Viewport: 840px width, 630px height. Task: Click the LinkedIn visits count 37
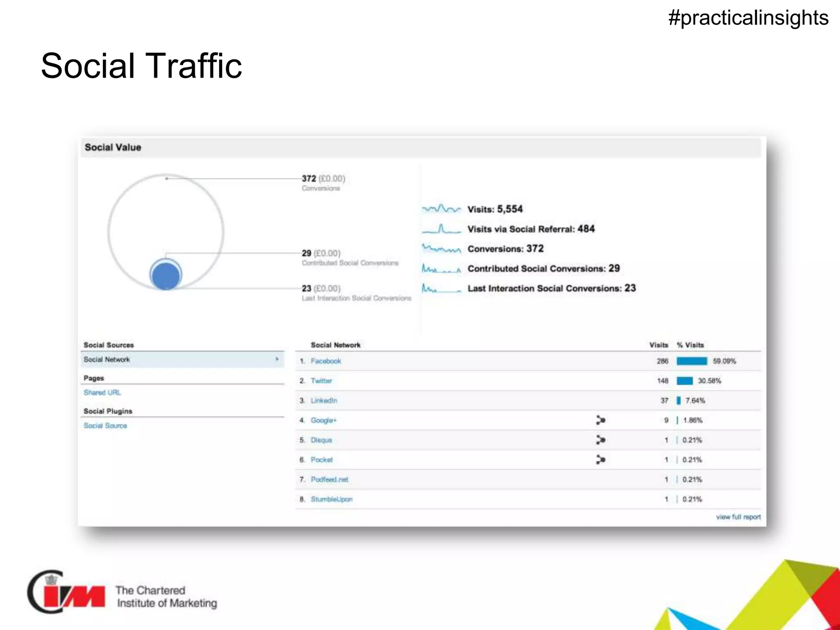[x=664, y=400]
